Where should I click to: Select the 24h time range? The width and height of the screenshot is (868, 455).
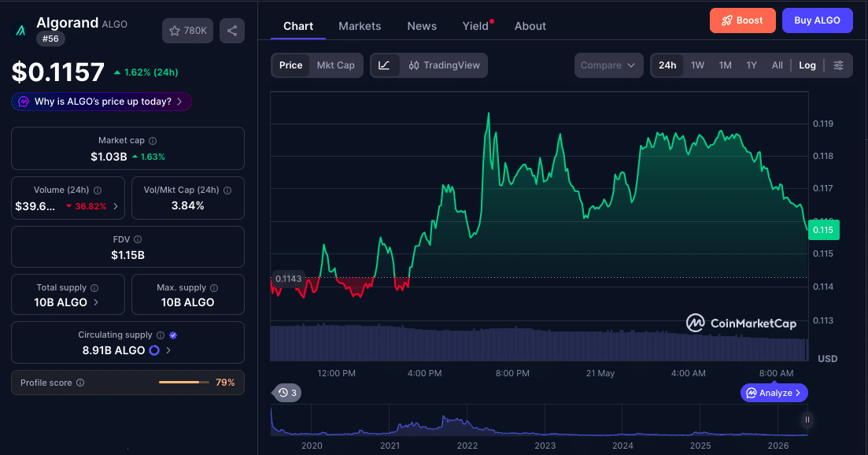point(667,65)
